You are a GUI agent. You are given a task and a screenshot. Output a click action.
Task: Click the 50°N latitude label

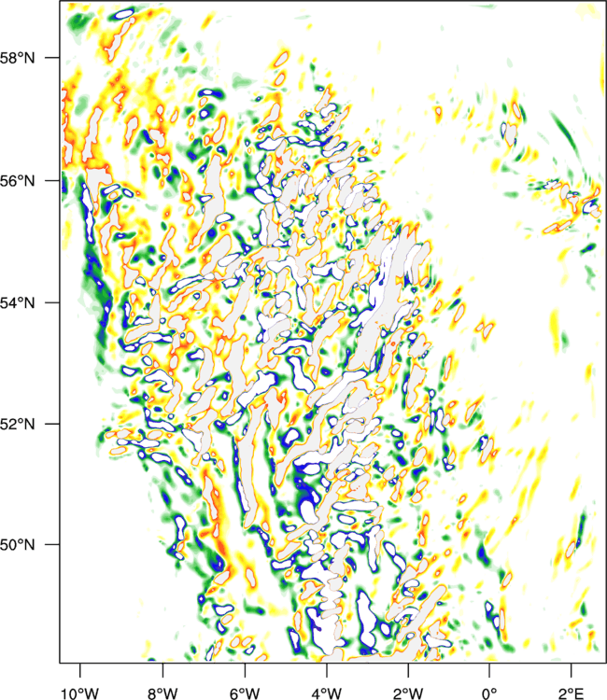point(17,545)
